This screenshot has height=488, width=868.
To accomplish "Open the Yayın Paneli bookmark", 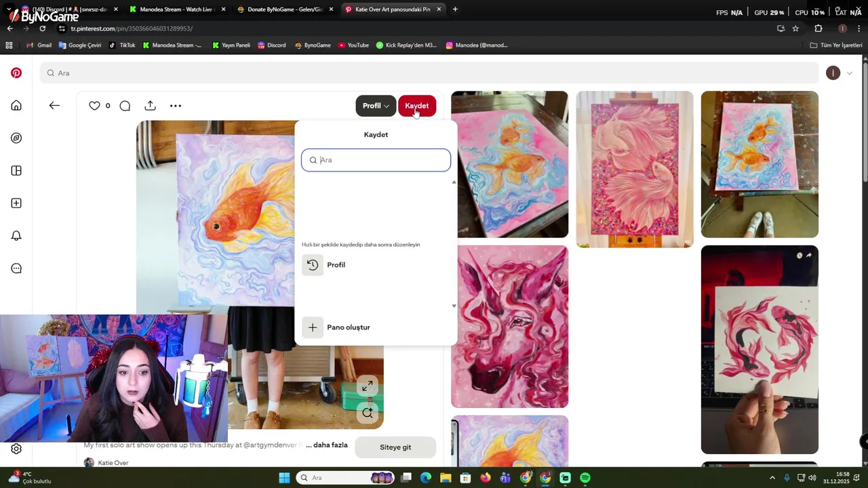I will click(231, 45).
